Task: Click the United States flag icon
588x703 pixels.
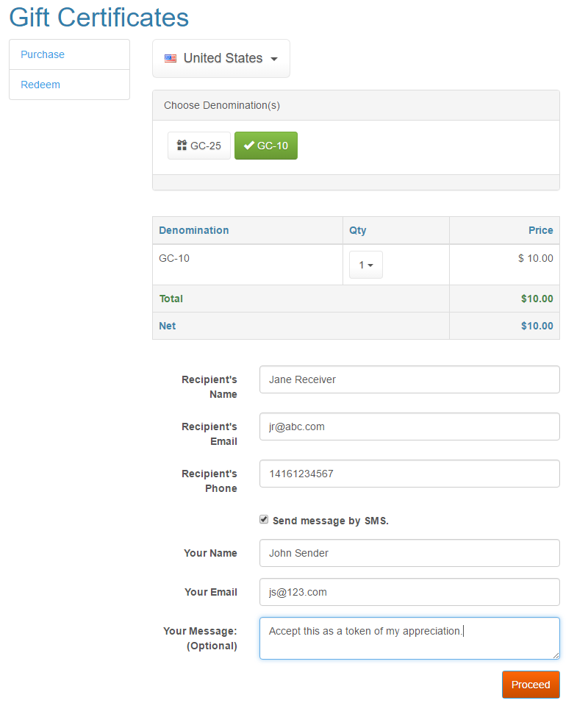Action: coord(171,58)
